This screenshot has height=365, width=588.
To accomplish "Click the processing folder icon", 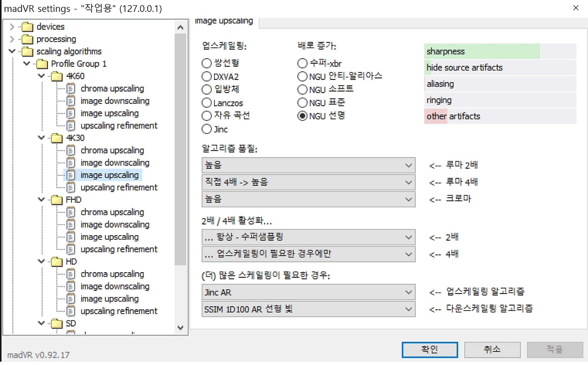I will [27, 39].
